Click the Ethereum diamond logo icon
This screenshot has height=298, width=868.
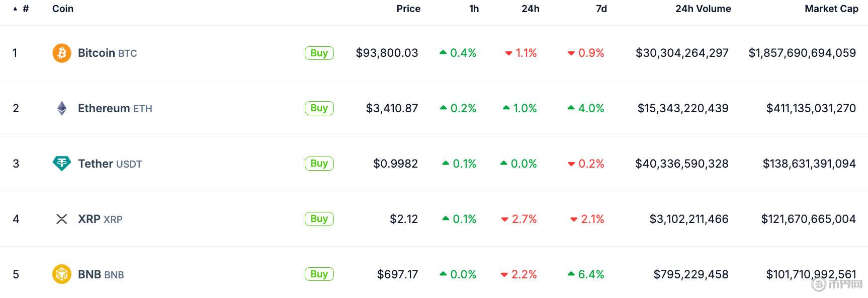62,108
